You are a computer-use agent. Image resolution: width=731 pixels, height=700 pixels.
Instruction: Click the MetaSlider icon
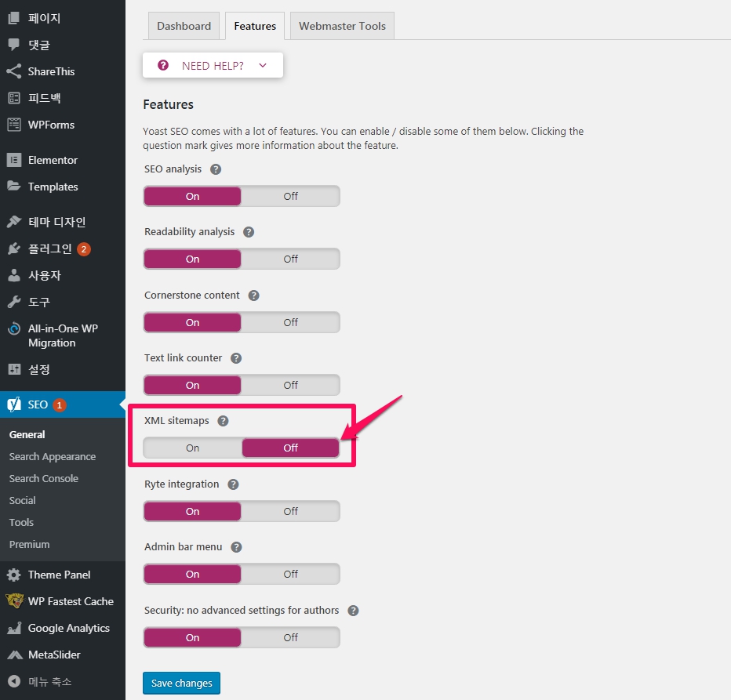click(14, 655)
